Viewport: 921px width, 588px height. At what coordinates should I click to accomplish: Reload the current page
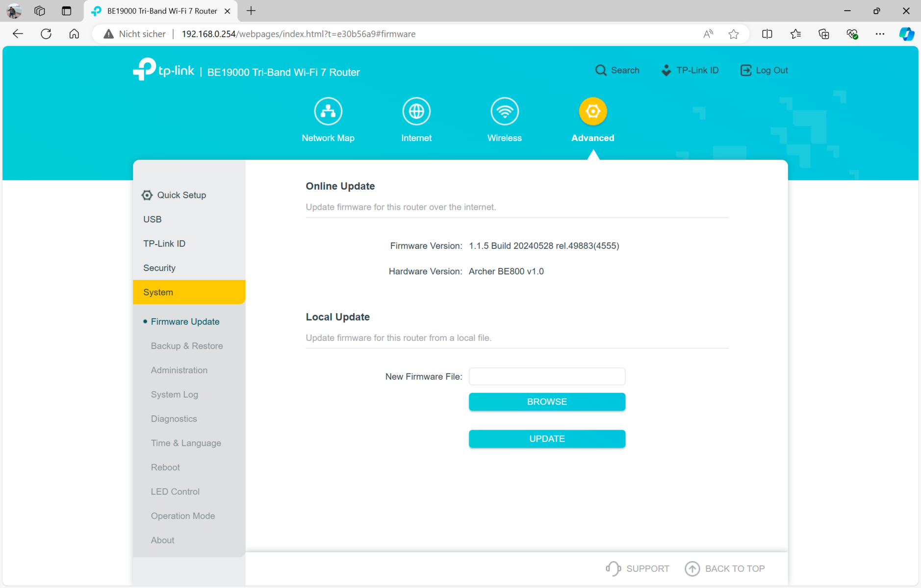click(46, 34)
